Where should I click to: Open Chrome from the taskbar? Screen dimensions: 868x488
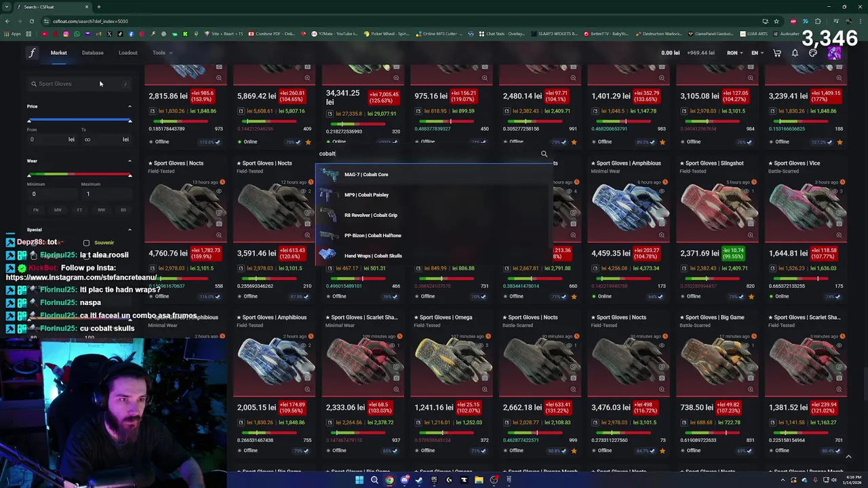(x=389, y=480)
